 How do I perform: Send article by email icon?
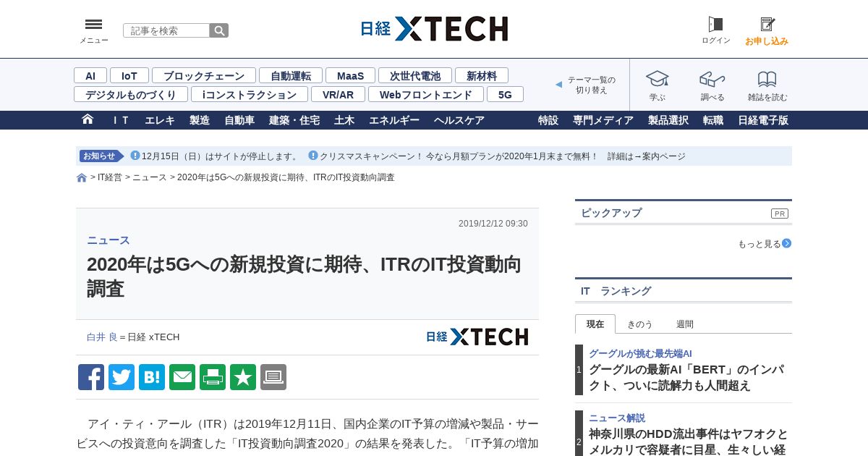click(x=182, y=377)
